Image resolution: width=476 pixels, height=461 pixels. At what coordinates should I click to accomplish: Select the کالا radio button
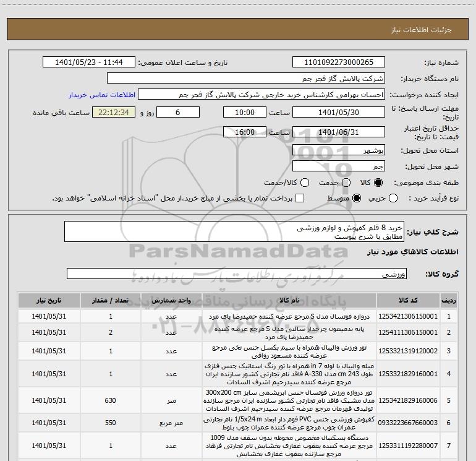pos(378,183)
